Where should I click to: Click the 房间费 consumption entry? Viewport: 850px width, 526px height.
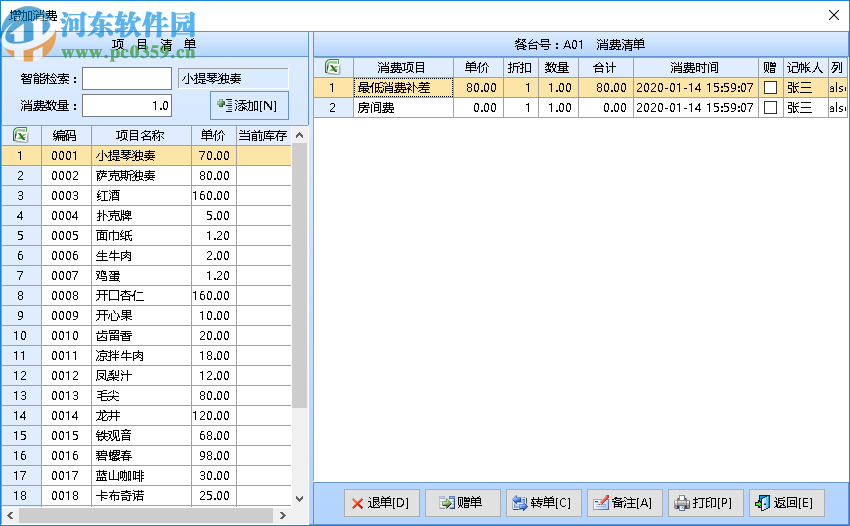click(x=403, y=107)
